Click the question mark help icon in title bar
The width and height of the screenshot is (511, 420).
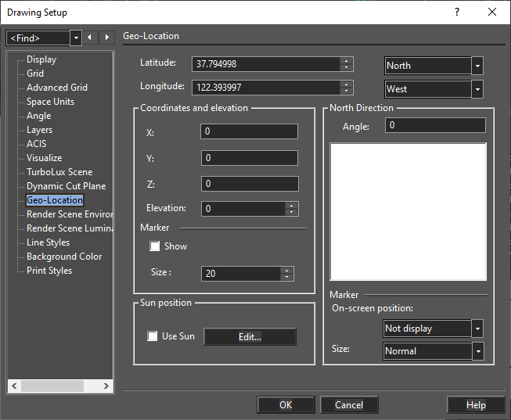pos(457,12)
